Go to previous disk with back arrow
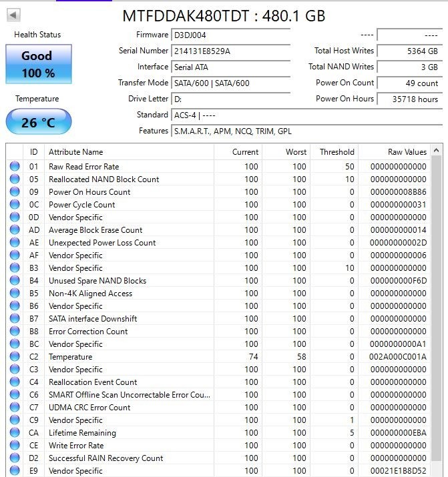This screenshot has height=477, width=448. point(13,15)
